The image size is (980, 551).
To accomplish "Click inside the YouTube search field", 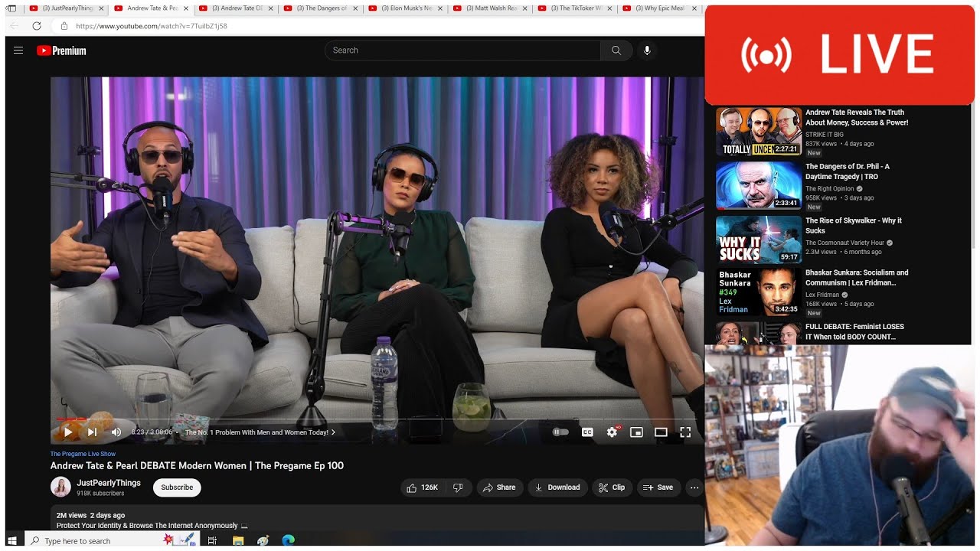I will tap(462, 51).
